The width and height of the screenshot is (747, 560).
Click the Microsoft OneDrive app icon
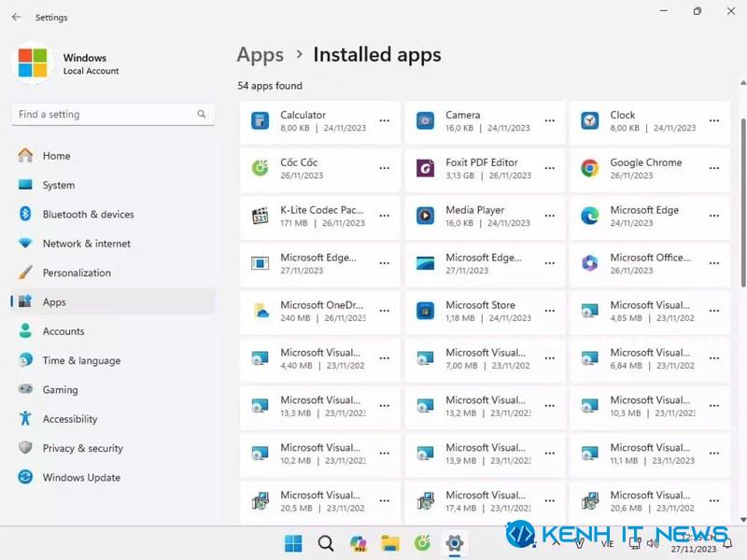pos(261,311)
